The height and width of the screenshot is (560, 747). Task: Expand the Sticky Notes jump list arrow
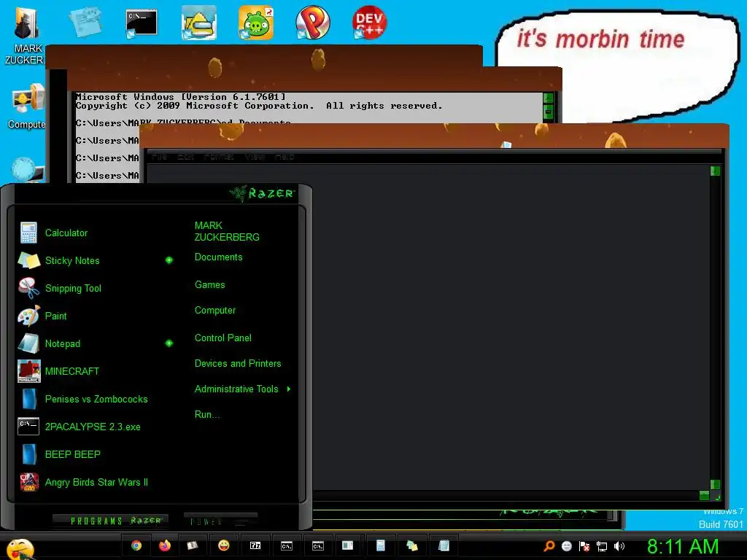coord(169,260)
